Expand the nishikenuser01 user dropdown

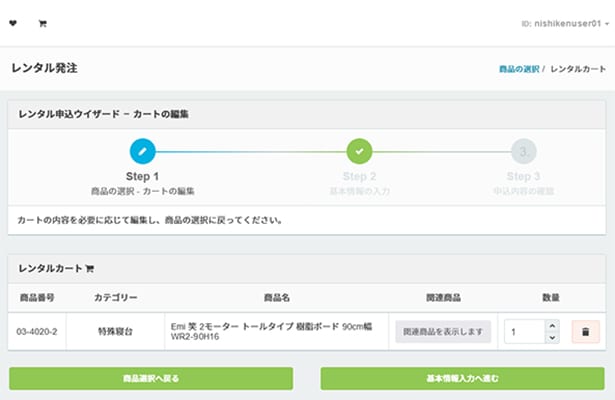click(565, 24)
